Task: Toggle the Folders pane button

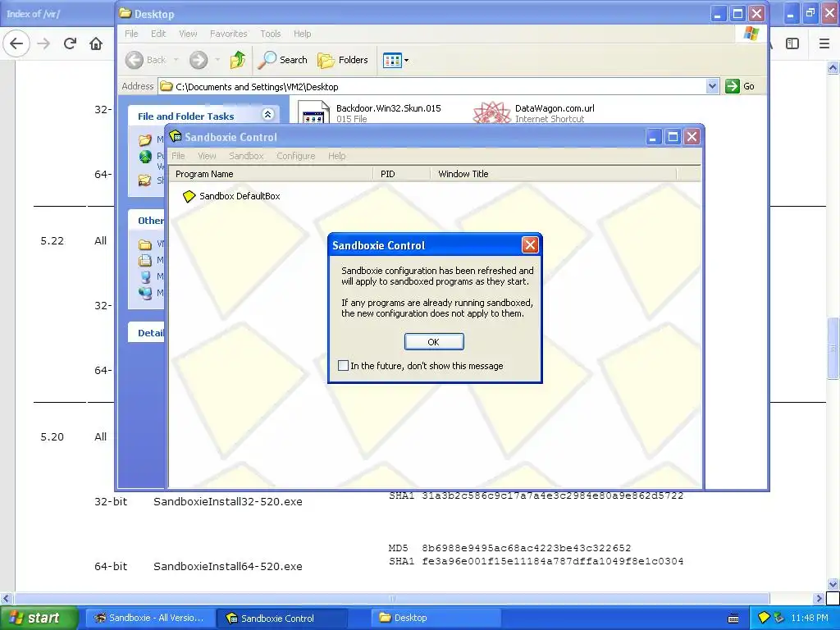Action: click(x=342, y=60)
